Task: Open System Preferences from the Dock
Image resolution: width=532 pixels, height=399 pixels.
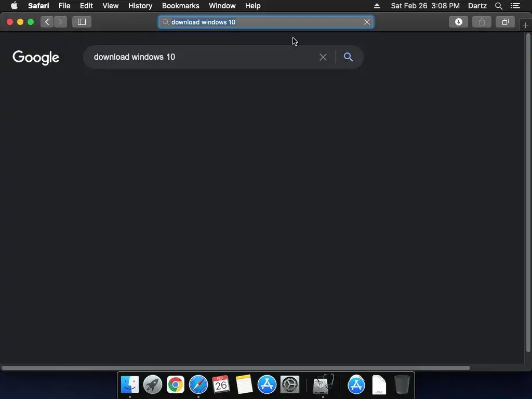Action: pos(290,385)
